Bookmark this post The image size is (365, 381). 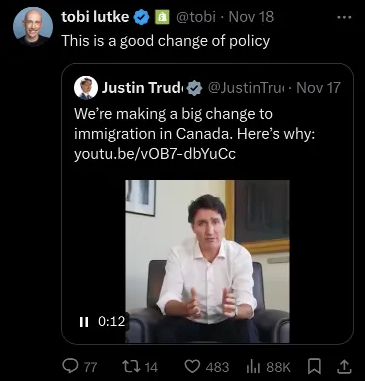tap(314, 366)
